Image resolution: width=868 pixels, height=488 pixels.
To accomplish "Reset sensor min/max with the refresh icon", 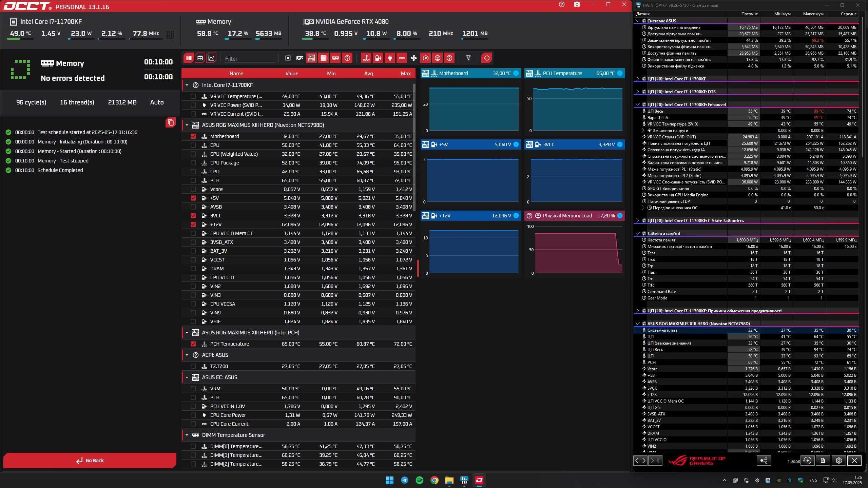I will coord(486,58).
